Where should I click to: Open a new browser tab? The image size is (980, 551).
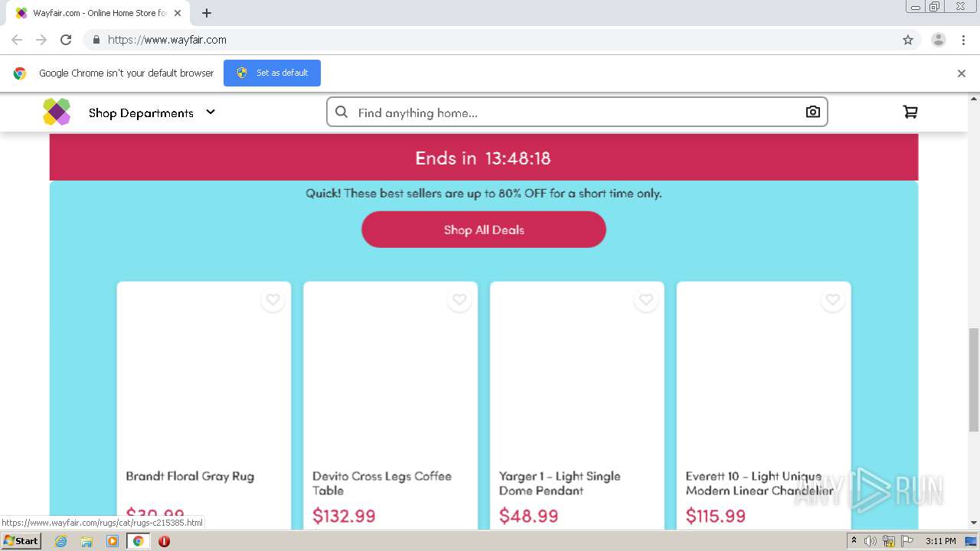point(207,13)
